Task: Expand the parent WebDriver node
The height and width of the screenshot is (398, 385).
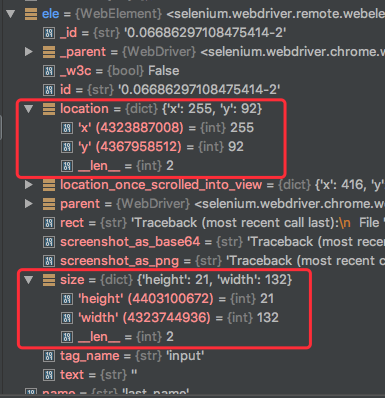Action: click(x=29, y=204)
